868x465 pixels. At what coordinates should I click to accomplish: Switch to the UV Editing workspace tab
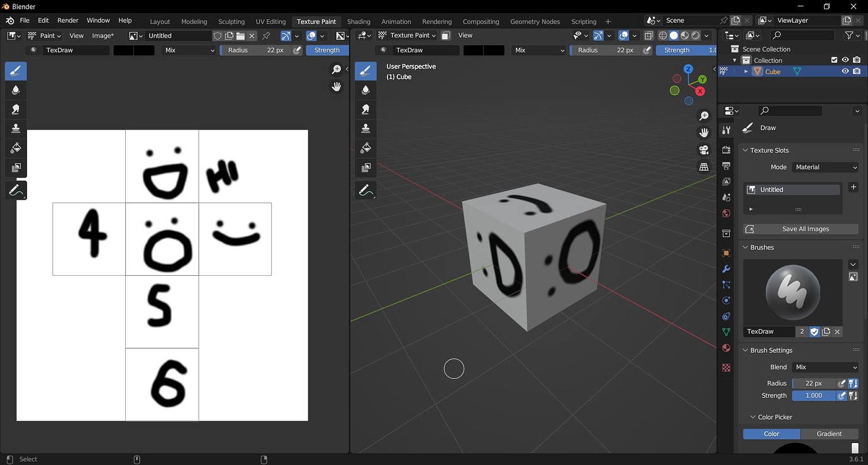(x=270, y=21)
